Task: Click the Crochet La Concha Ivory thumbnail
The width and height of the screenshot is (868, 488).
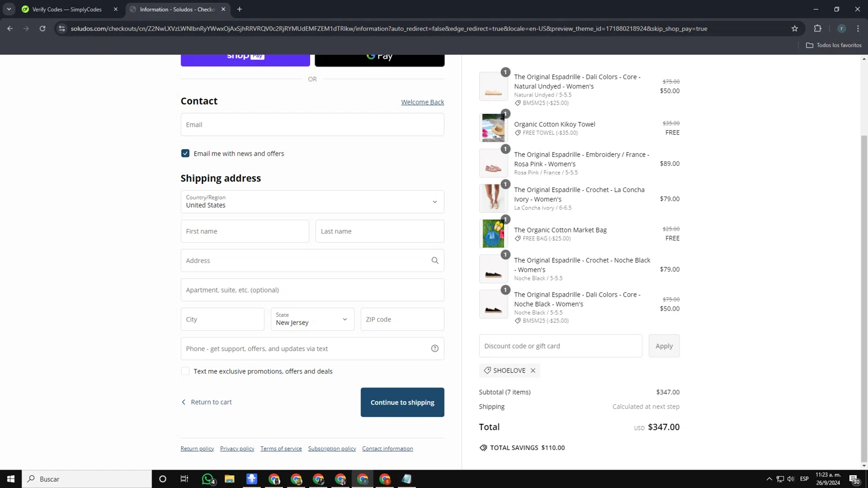Action: [493, 198]
